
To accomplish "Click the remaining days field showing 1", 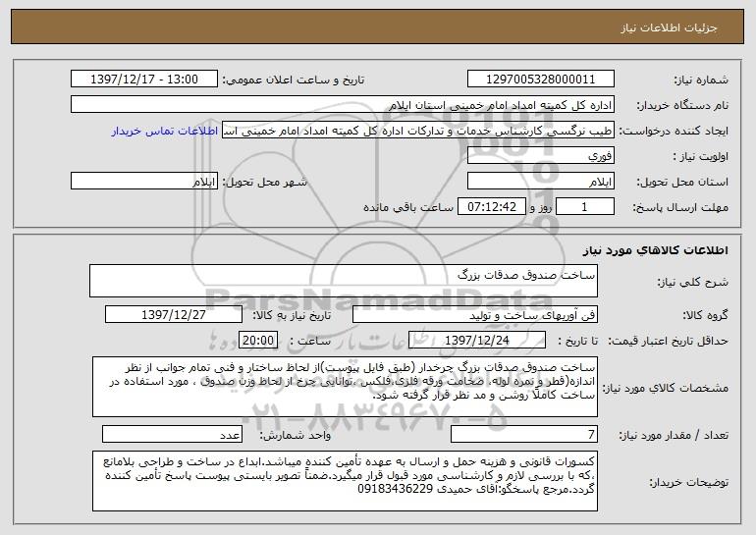I will click(585, 207).
